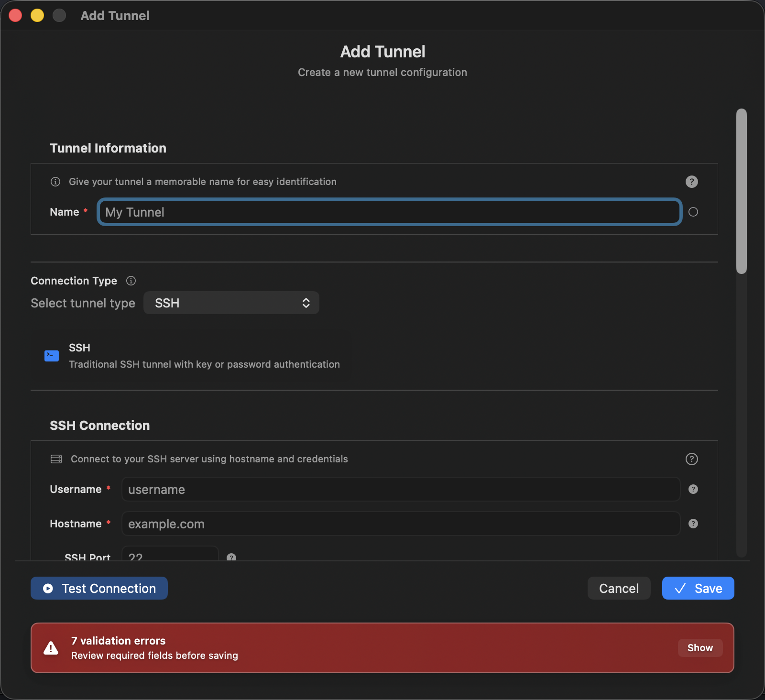Open the tunnel type dropdown showing SSH
Viewport: 765px width, 700px height.
tap(231, 303)
